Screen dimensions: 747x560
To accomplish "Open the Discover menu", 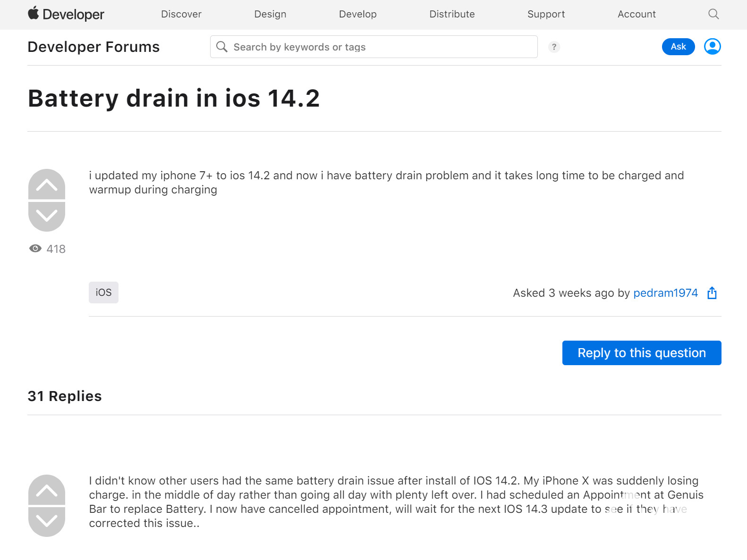I will click(181, 14).
